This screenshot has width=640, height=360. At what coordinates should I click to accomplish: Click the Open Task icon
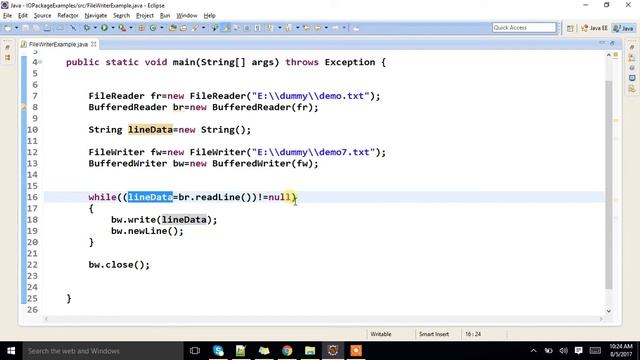click(183, 28)
